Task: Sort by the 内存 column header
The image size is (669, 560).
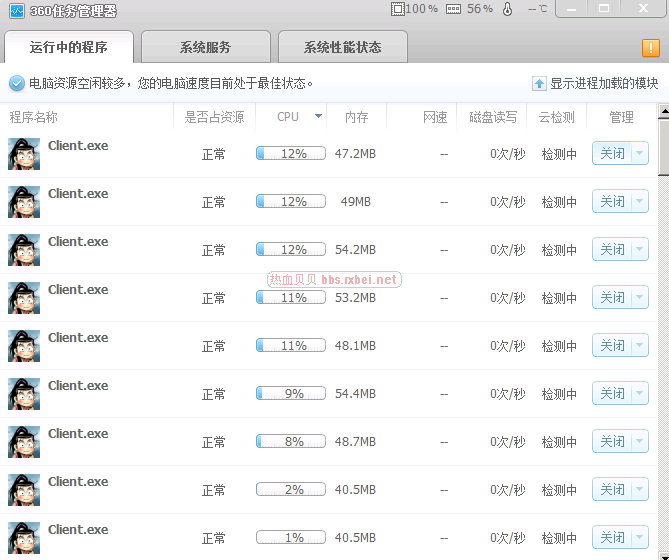Action: (356, 117)
